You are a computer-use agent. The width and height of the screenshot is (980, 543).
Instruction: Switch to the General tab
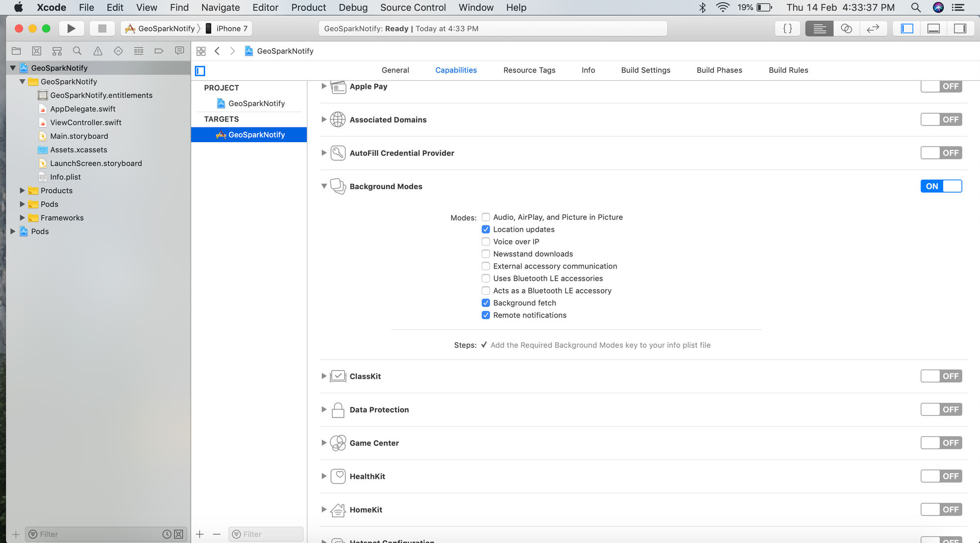click(395, 70)
